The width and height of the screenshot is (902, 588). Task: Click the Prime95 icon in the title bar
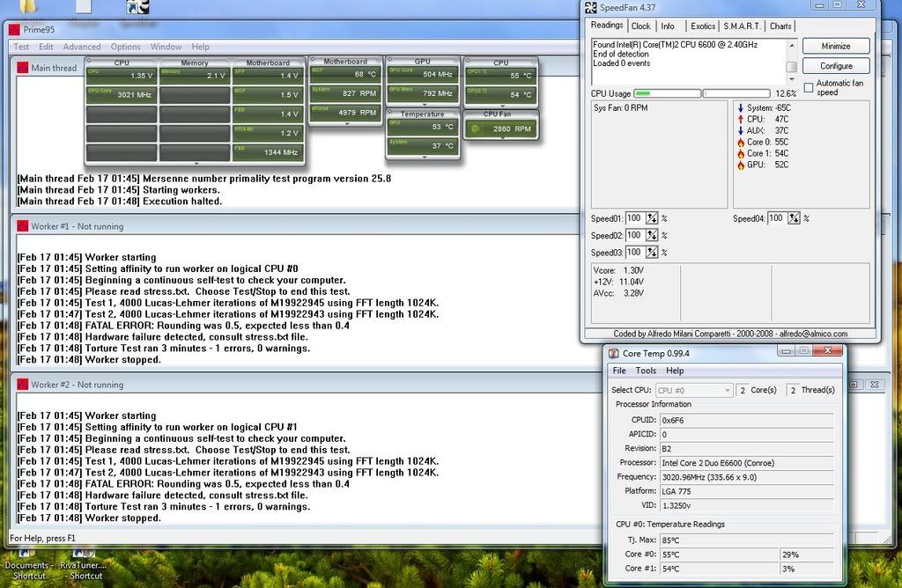pos(15,29)
